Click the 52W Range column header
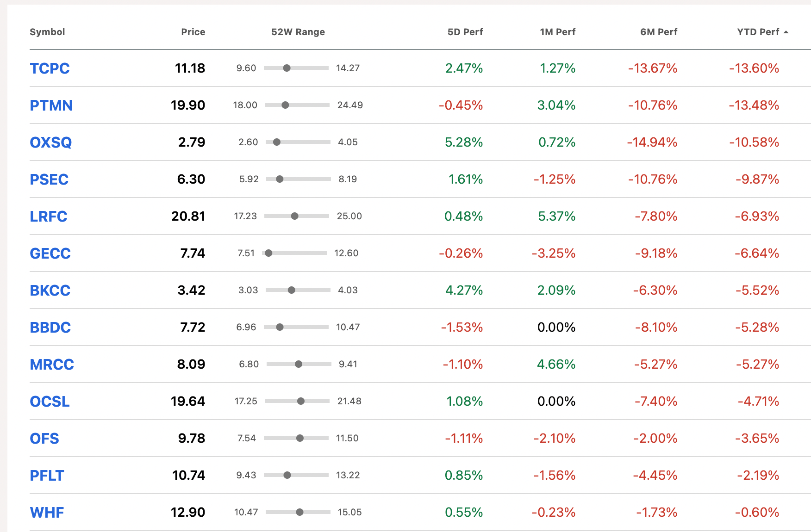The width and height of the screenshot is (811, 532). (x=298, y=32)
